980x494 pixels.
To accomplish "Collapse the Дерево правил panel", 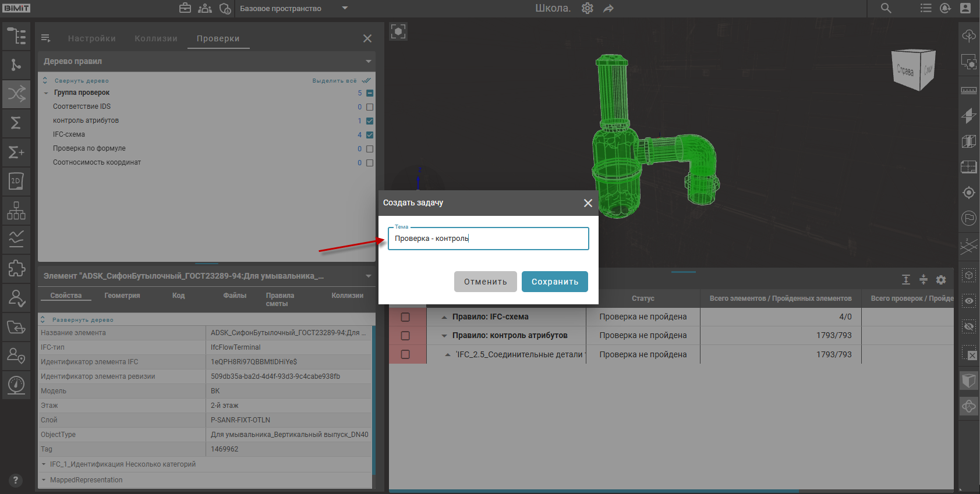I will tap(368, 61).
